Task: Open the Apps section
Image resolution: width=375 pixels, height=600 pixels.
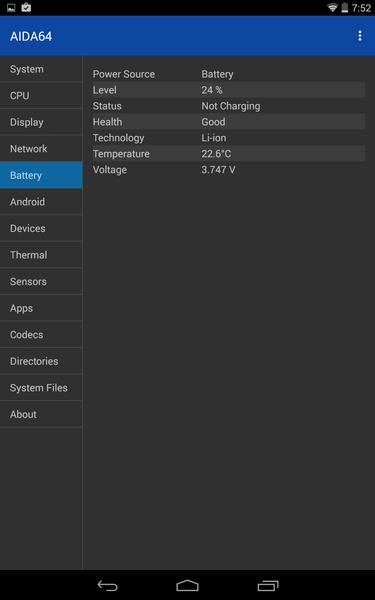Action: tap(41, 308)
